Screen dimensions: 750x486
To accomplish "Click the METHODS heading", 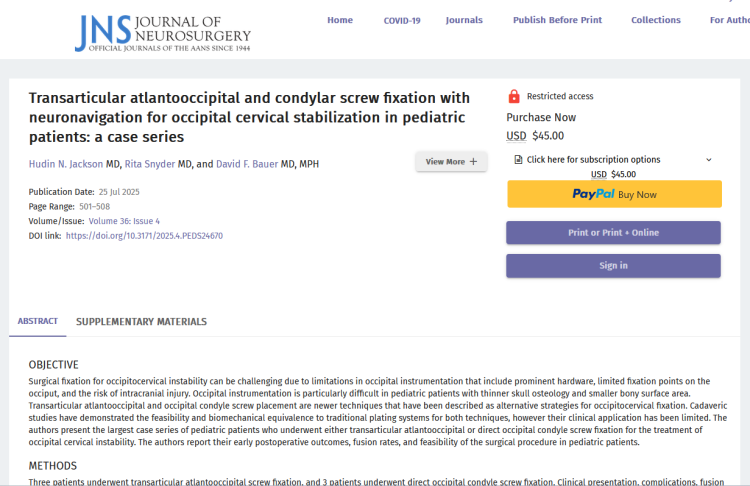I will pyautogui.click(x=53, y=465).
